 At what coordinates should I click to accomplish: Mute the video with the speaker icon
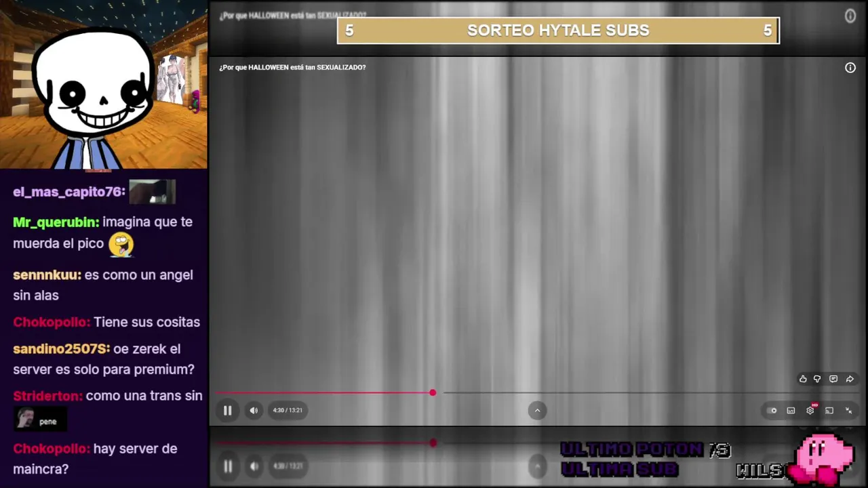click(254, 410)
